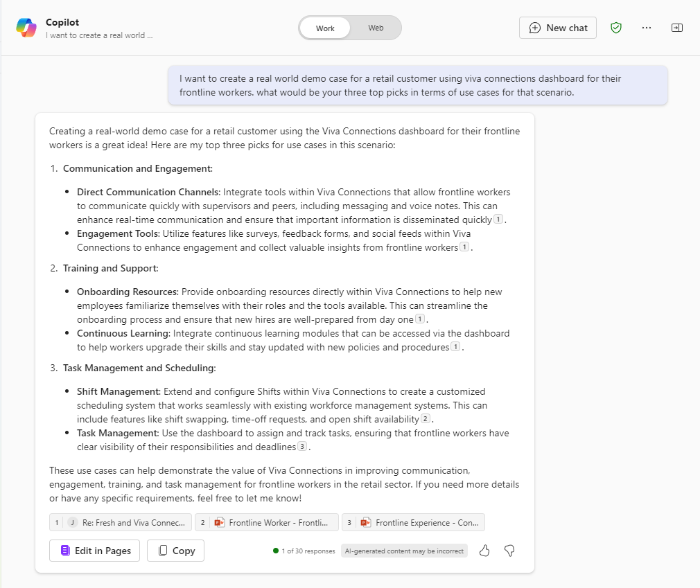This screenshot has height=588, width=700.
Task: Click the Edit in Pages button
Action: click(95, 551)
